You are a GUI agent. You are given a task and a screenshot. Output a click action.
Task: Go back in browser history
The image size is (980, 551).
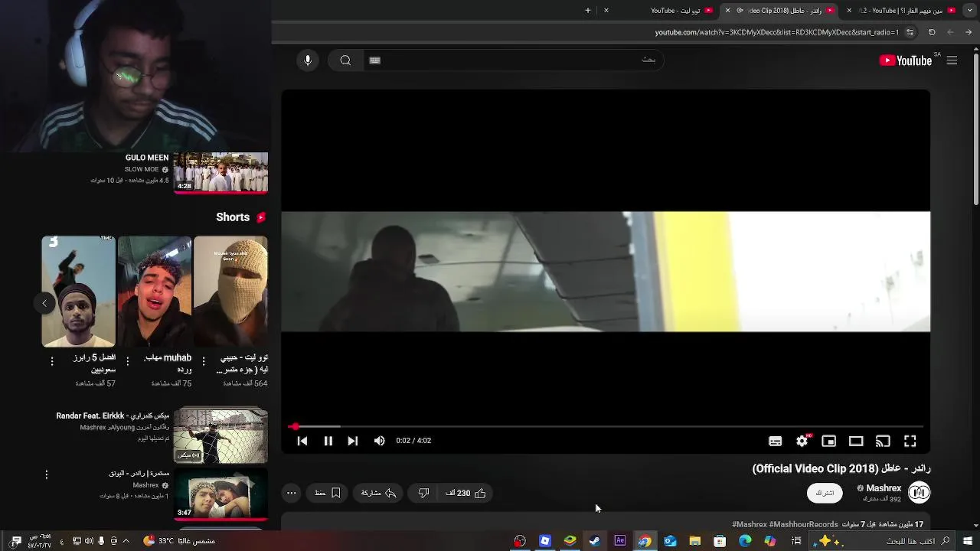click(969, 32)
